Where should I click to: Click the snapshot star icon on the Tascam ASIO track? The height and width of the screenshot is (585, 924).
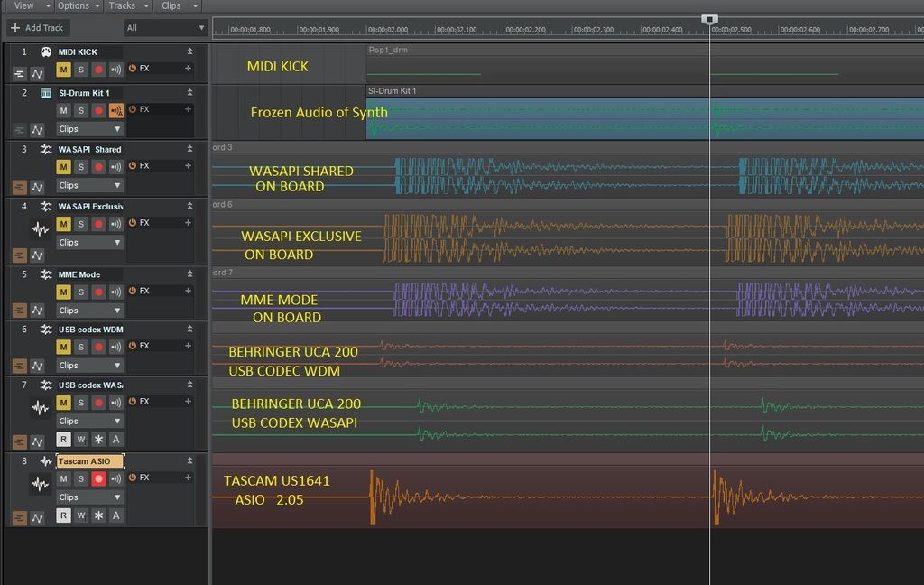(x=98, y=515)
